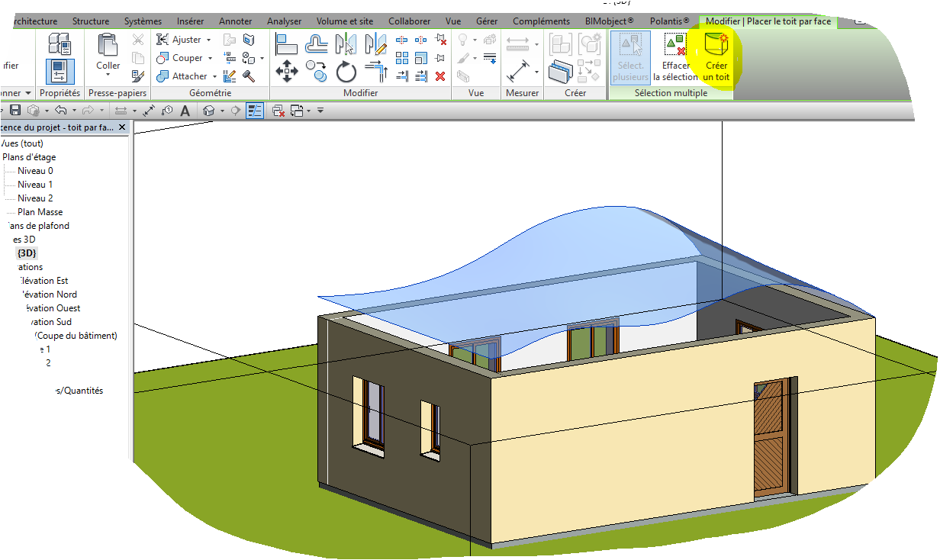Click the Text tool letter A icon
940x560 pixels.
tap(185, 111)
